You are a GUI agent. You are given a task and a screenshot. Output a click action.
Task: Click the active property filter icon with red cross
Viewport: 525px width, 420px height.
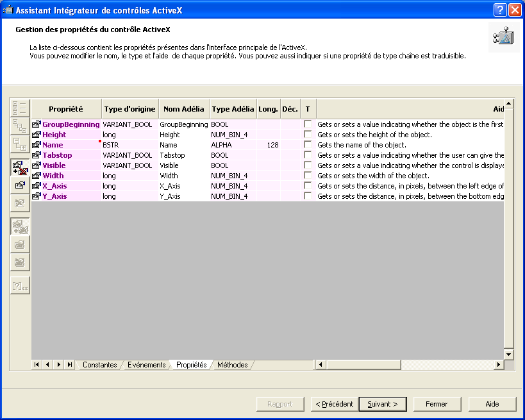[x=20, y=167]
